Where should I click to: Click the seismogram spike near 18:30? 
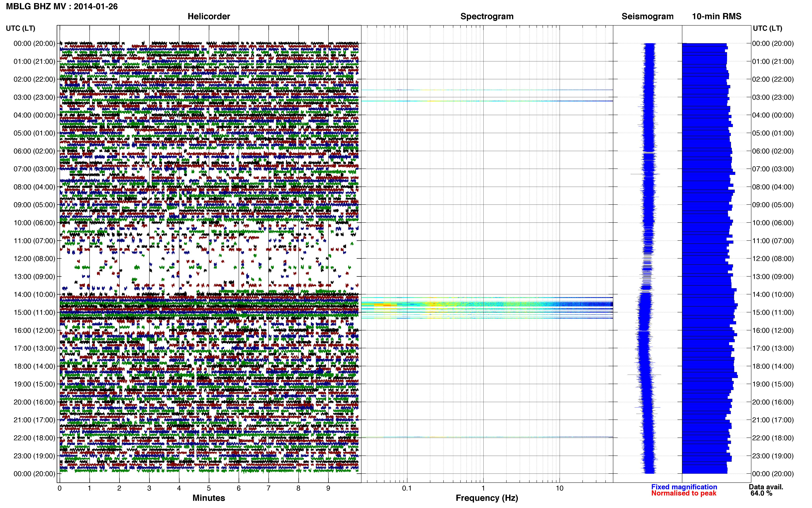click(x=644, y=374)
